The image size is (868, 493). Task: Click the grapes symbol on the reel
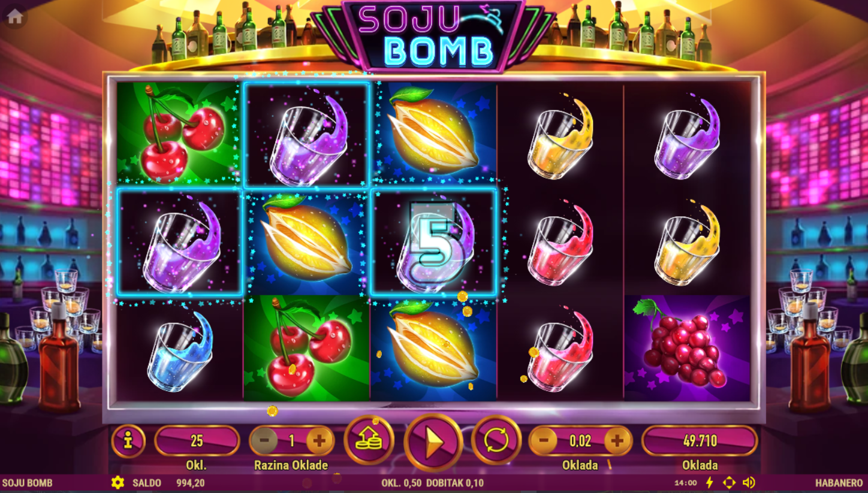tap(687, 347)
